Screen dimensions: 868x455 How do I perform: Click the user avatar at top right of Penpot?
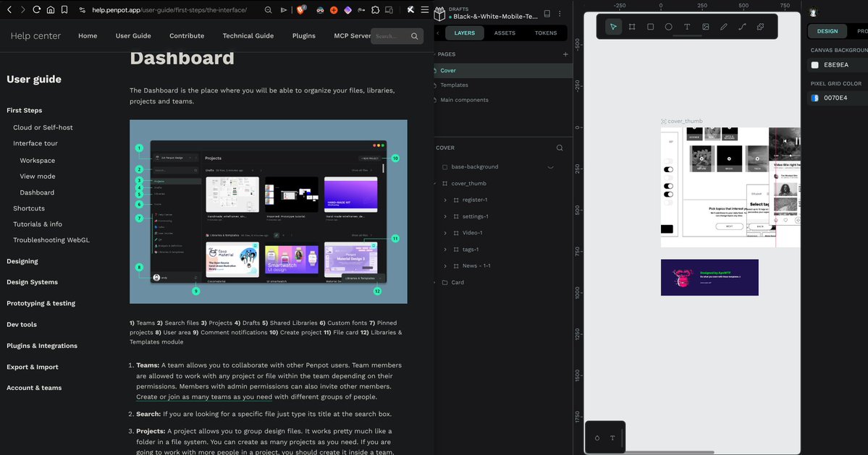[x=813, y=13]
